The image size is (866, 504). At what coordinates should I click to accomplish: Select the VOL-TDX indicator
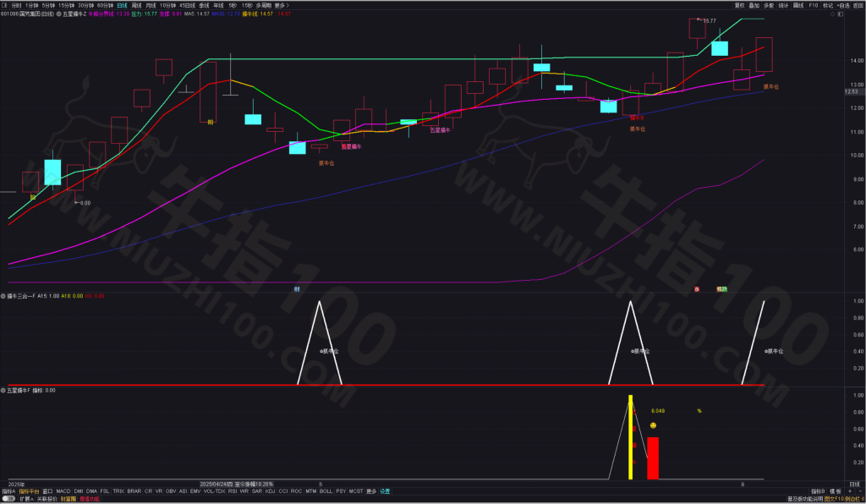pos(214,491)
